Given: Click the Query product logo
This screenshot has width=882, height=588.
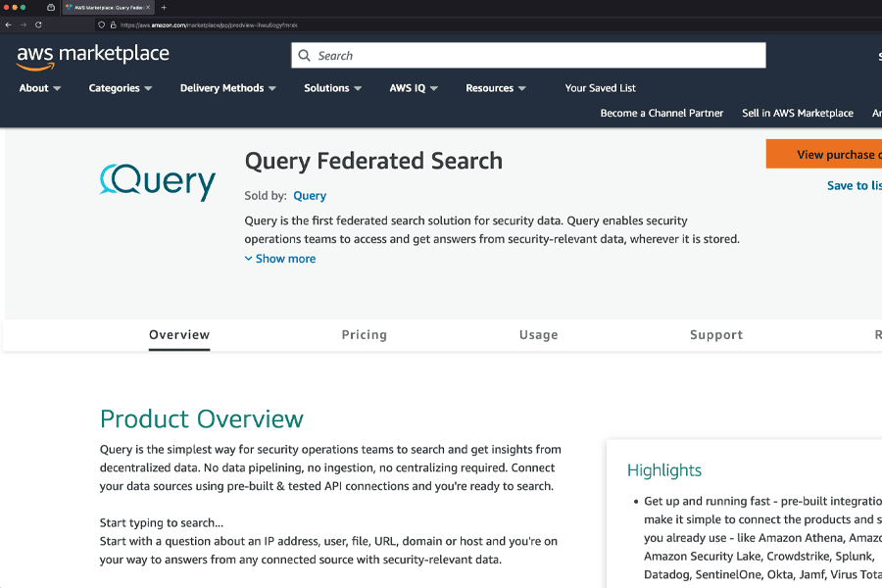Looking at the screenshot, I should [158, 181].
